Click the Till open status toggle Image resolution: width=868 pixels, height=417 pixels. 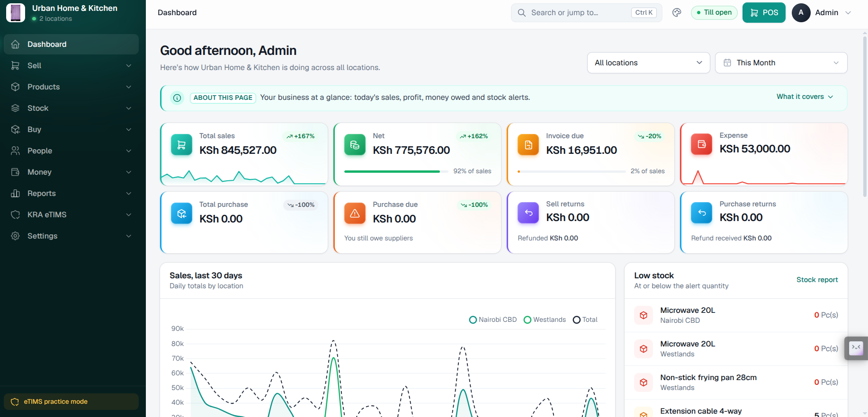[x=714, y=13]
